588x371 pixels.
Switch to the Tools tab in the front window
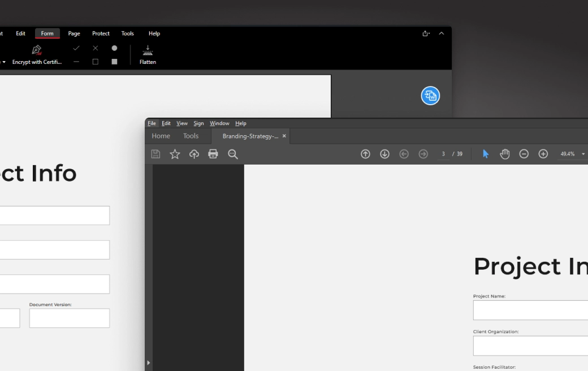[191, 136]
